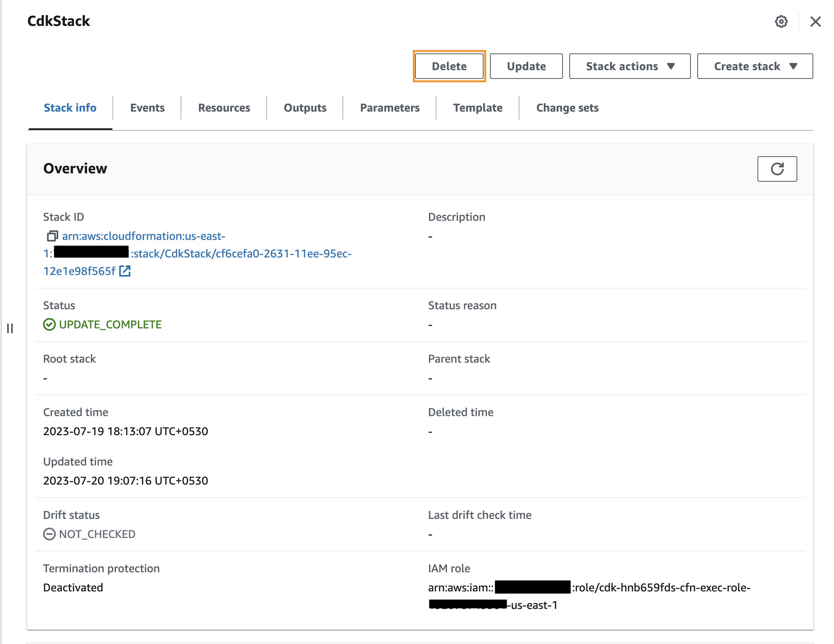
Task: Show the Template tab
Action: point(478,108)
